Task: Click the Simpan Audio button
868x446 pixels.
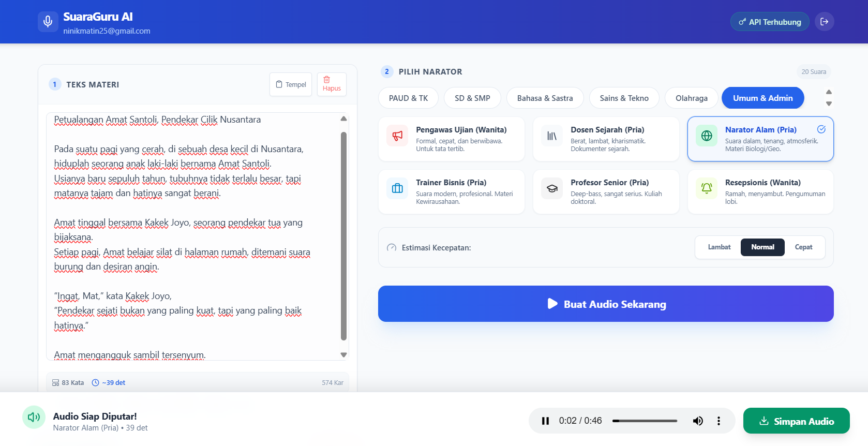Action: 796,421
